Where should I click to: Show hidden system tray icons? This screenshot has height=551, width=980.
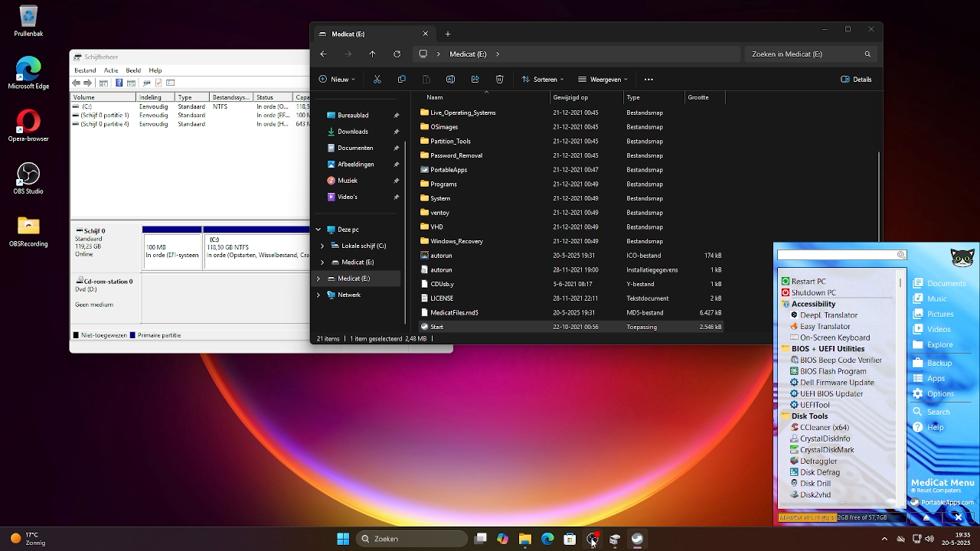(884, 539)
